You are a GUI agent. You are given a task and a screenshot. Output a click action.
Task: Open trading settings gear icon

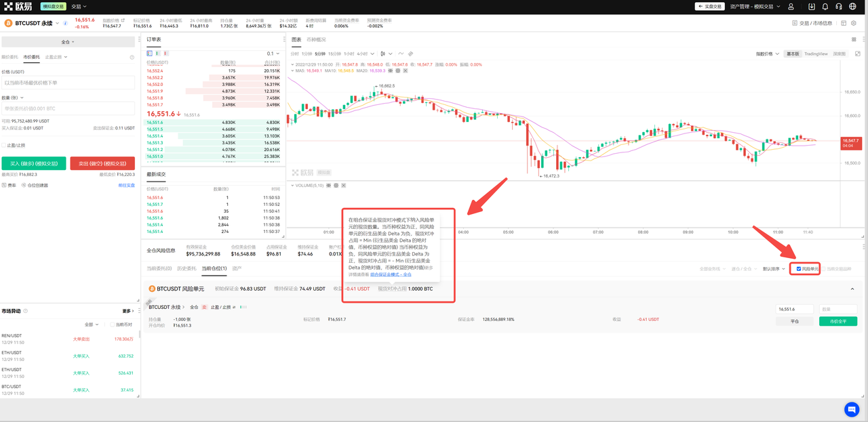pos(854,23)
